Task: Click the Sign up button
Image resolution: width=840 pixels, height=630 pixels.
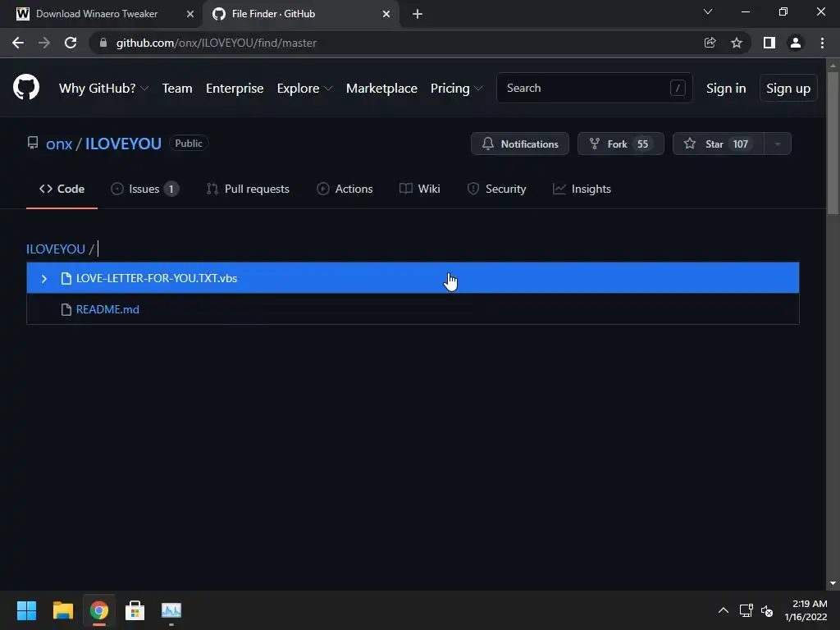Action: (x=788, y=89)
